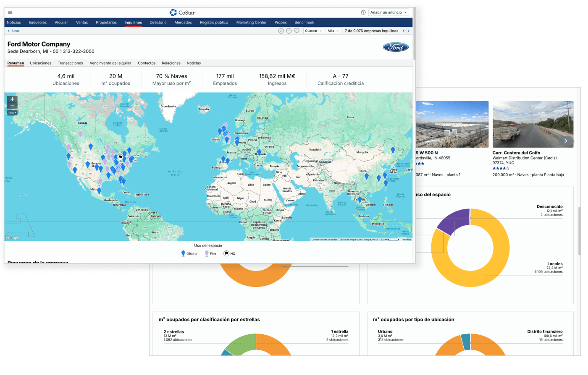This screenshot has width=588, height=375.
Task: Click the help question mark icon
Action: pyautogui.click(x=363, y=13)
